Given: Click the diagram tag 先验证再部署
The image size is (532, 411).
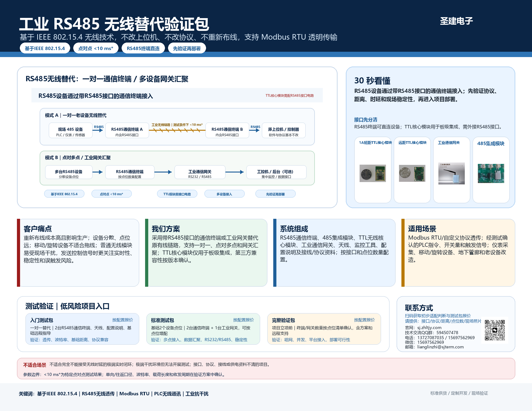Looking at the screenshot, I should click(275, 194).
